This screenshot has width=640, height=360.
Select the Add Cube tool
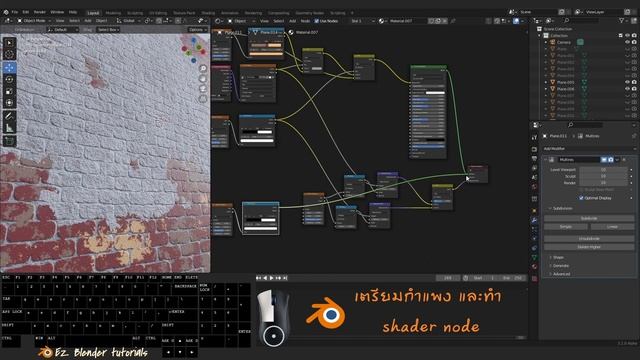9,141
